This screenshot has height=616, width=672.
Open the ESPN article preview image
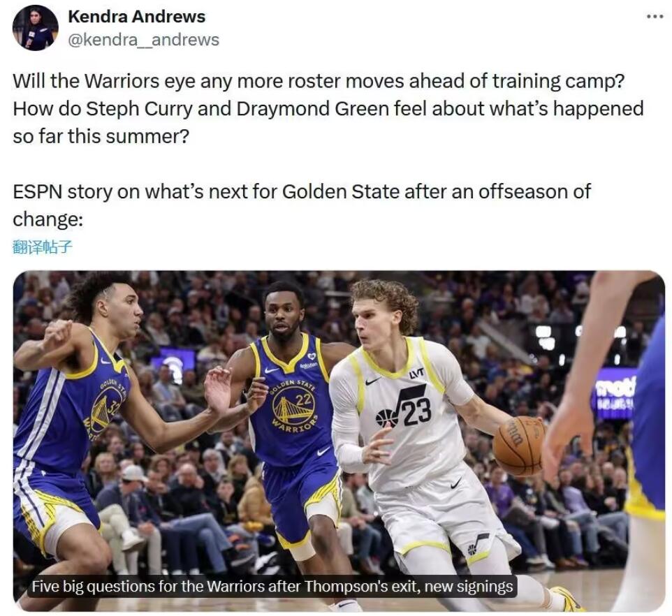click(339, 441)
